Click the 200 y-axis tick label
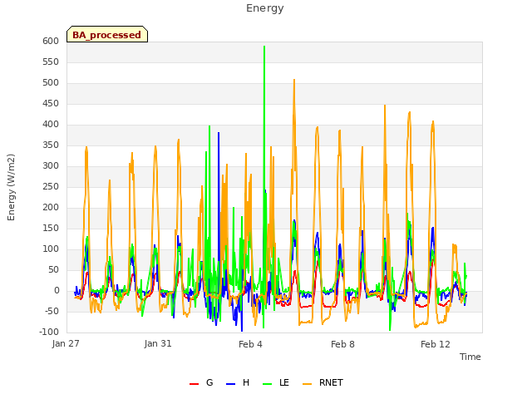 click(x=51, y=207)
